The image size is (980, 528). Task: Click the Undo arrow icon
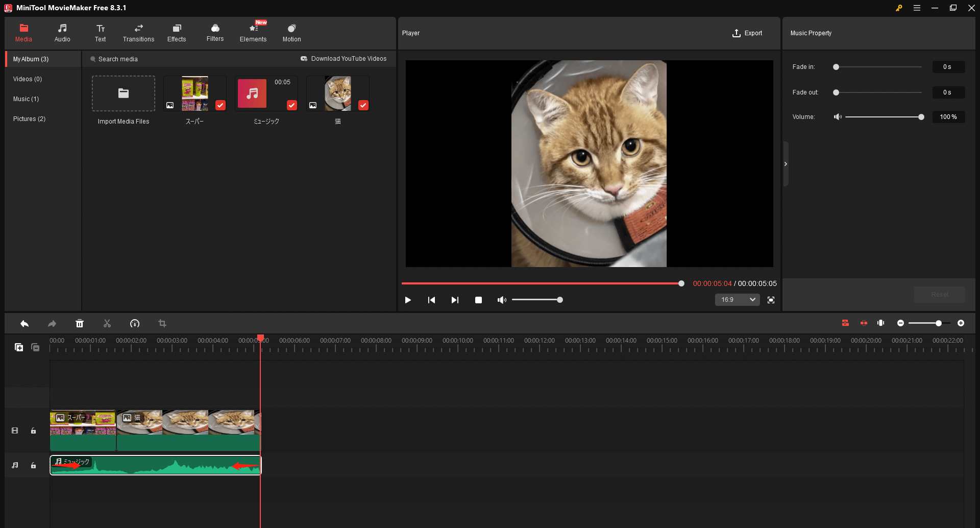click(x=24, y=323)
